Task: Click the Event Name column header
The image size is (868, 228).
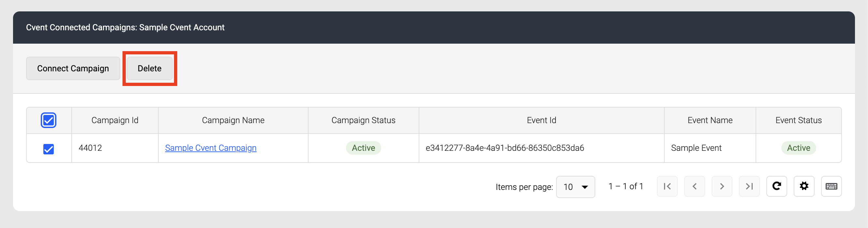Action: click(710, 120)
